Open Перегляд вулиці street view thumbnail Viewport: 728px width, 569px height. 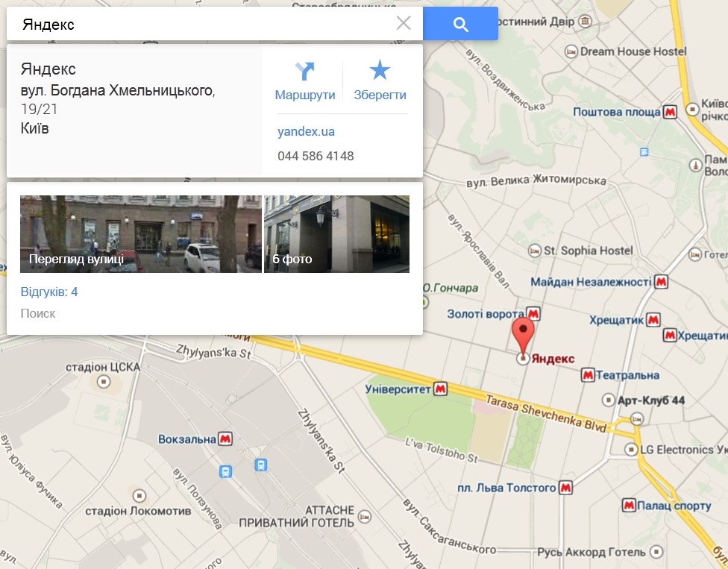[141, 234]
